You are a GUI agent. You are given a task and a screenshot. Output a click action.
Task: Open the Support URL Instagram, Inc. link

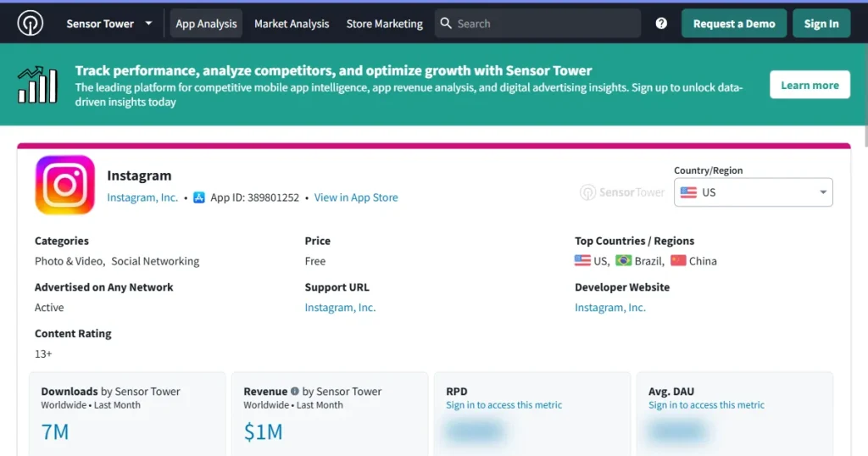pyautogui.click(x=340, y=307)
